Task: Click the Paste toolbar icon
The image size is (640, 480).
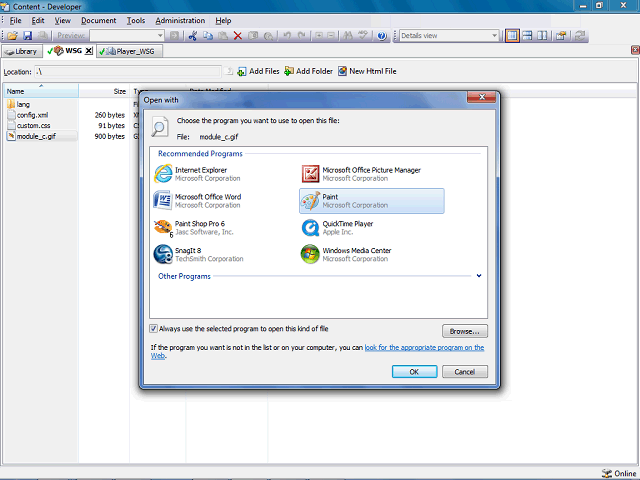Action: click(223, 36)
